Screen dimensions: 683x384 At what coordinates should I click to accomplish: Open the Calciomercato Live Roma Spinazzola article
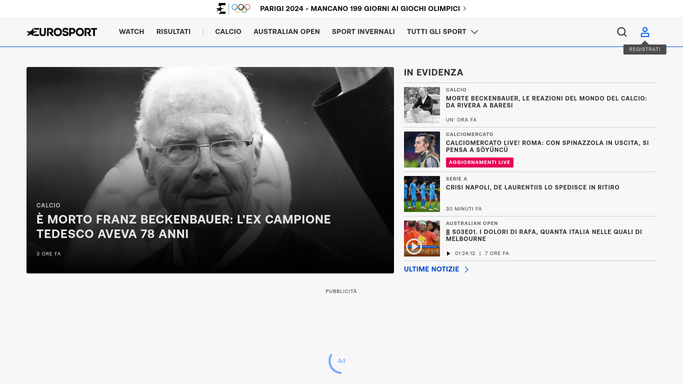tap(547, 146)
